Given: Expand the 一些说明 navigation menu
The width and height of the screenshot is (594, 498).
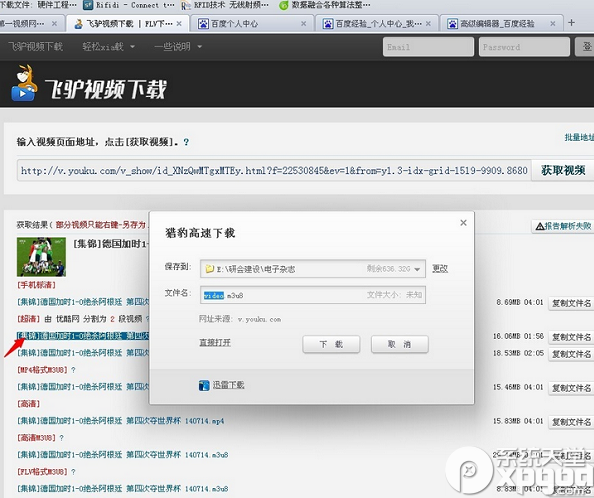Looking at the screenshot, I should (178, 47).
